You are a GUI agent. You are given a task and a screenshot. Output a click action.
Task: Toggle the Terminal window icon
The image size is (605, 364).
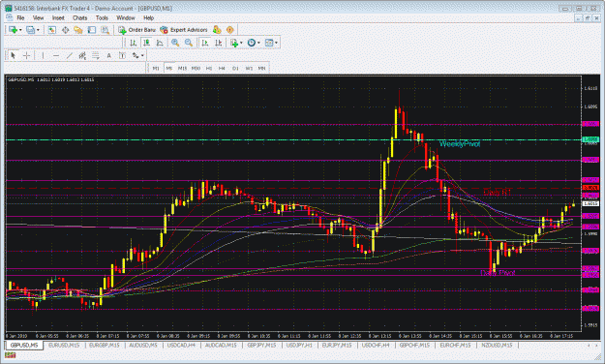[x=91, y=30]
